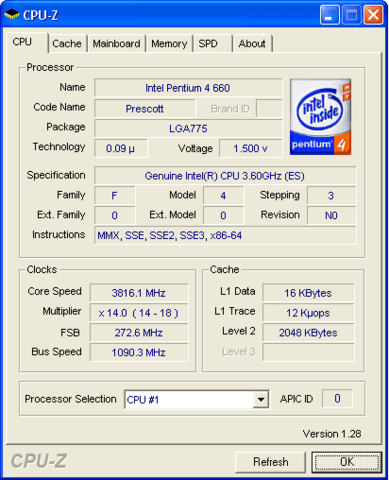Click the Name field 'Intel Pentium 4 660'
389x480 pixels.
click(x=188, y=88)
